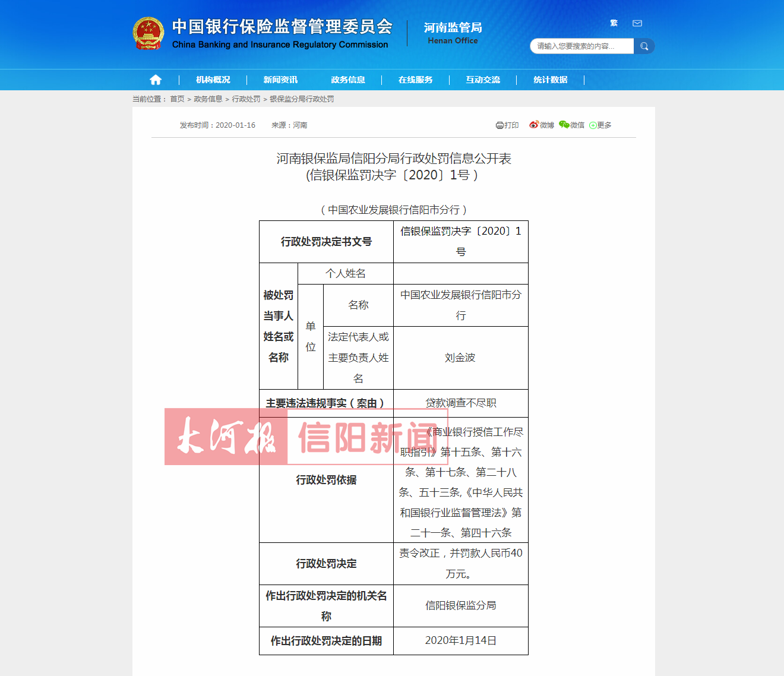Click the caption (中国农业发展银行信阳市分行)
Viewport: 784px width, 676px height.
pos(394,210)
